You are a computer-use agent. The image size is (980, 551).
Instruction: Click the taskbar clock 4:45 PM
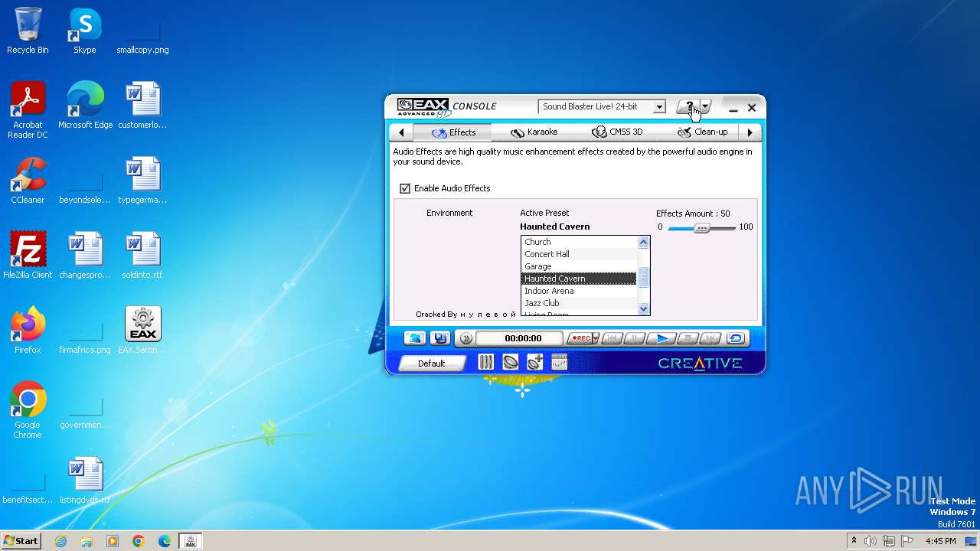click(940, 541)
